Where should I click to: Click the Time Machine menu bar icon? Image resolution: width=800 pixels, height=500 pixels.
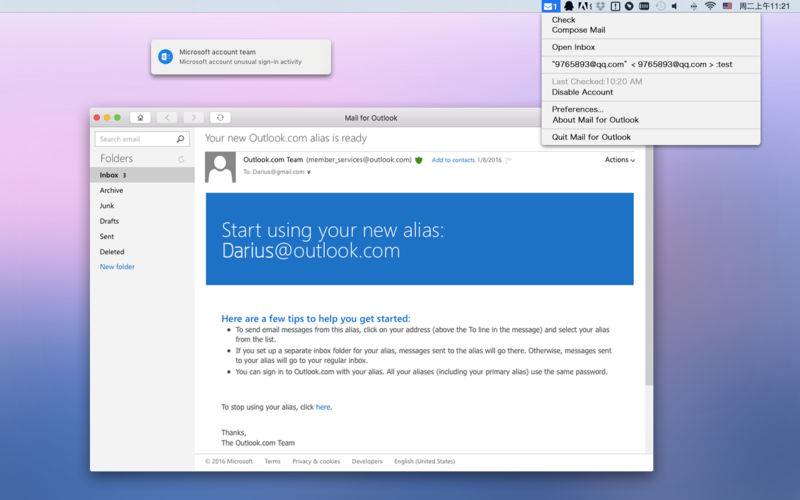pos(661,6)
